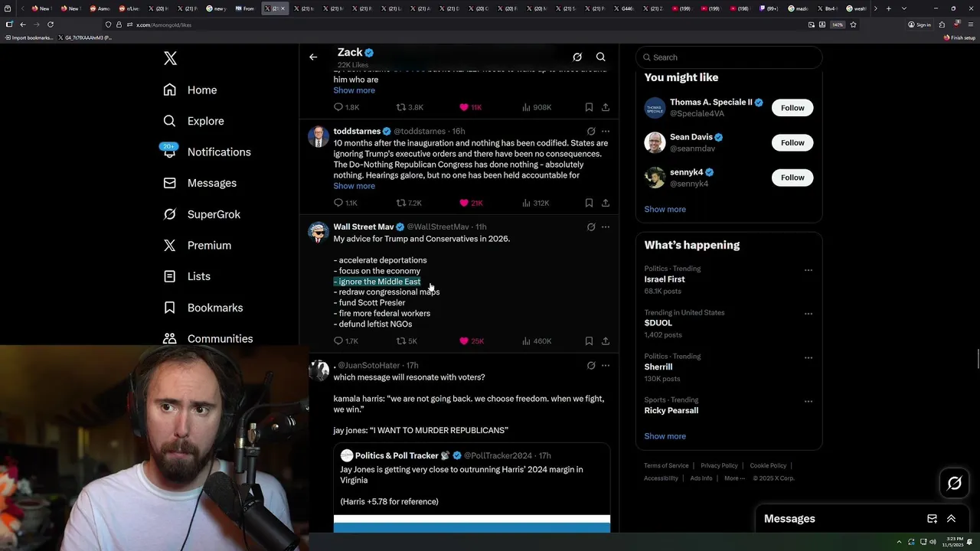Share the Wall Street Mav post
This screenshot has height=551, width=980.
pyautogui.click(x=606, y=341)
